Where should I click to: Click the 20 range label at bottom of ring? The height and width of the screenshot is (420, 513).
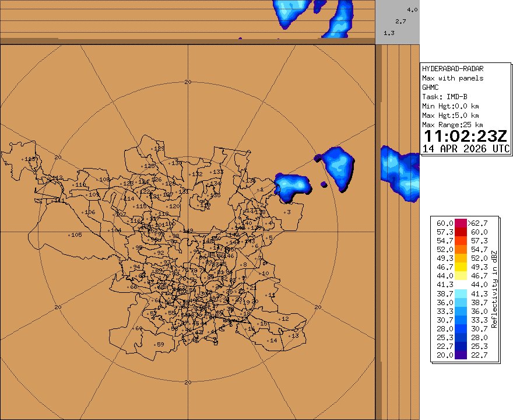(x=188, y=382)
